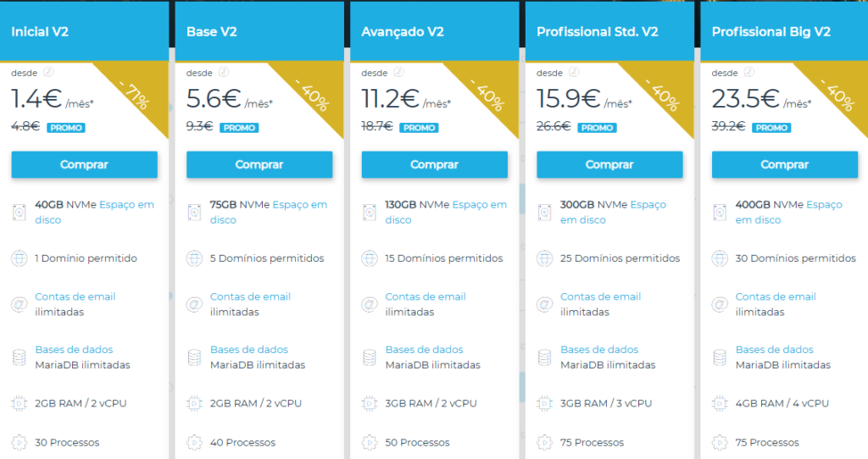Click the disk icon in Avançado V2
868x459 pixels.
click(370, 212)
